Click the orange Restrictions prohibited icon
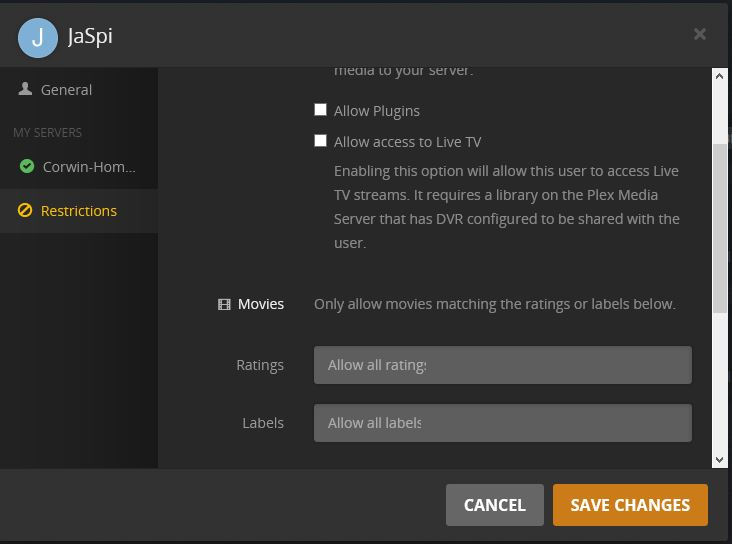The width and height of the screenshot is (732, 544). point(25,211)
